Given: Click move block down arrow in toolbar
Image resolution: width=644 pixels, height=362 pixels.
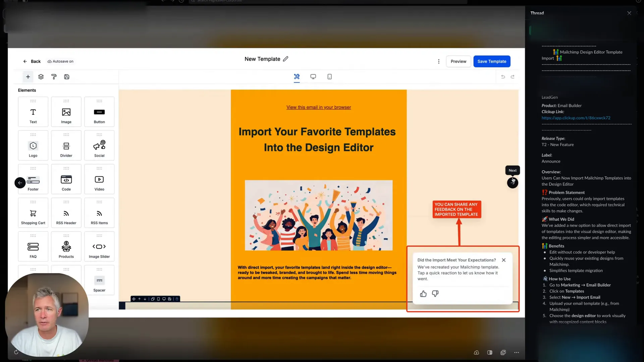Looking at the screenshot, I should tap(145, 299).
